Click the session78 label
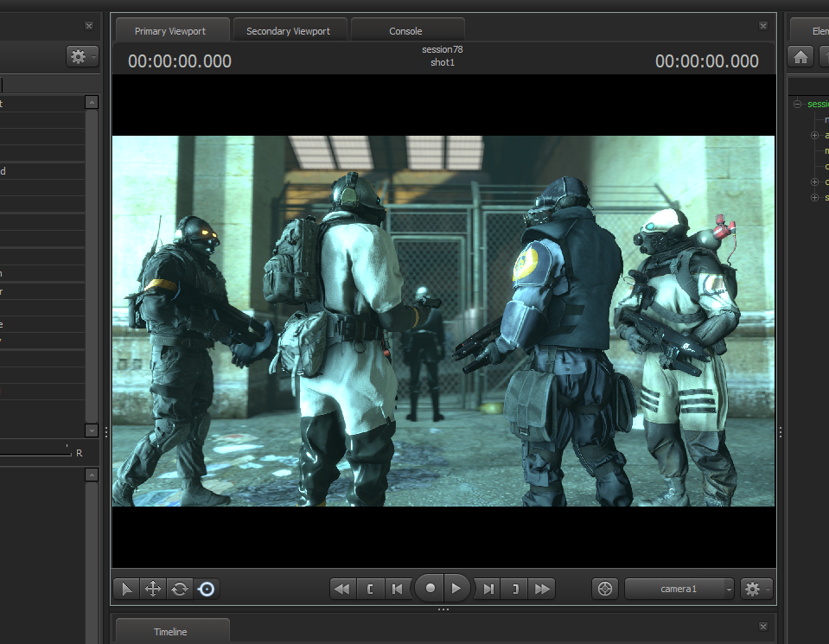 pos(442,49)
